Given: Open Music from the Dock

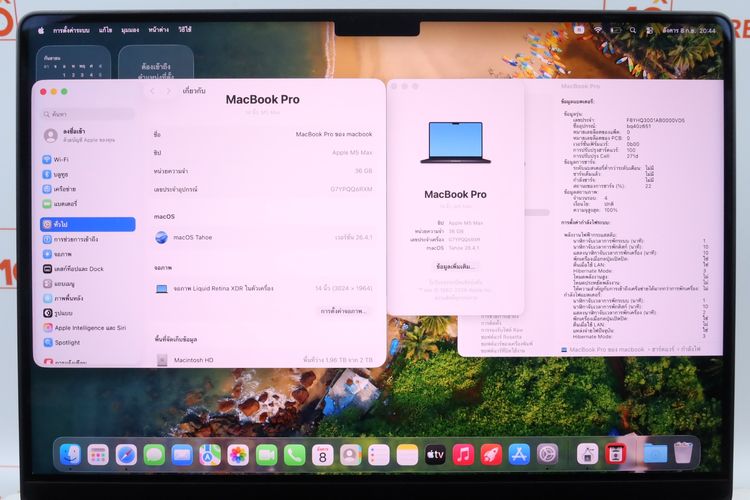Looking at the screenshot, I should click(x=463, y=455).
